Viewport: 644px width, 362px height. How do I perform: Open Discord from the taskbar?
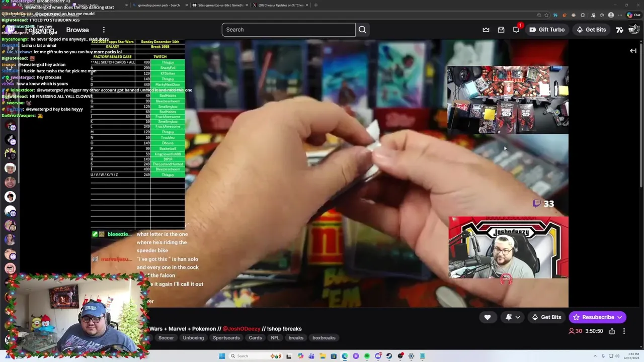tap(378, 356)
